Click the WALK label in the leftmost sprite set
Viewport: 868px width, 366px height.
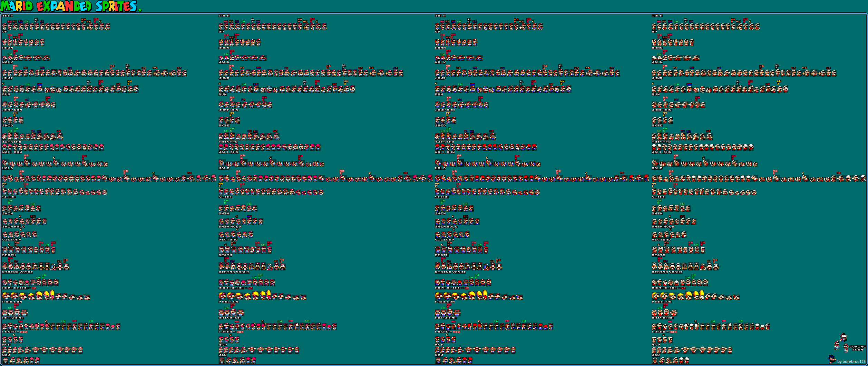(x=8, y=62)
